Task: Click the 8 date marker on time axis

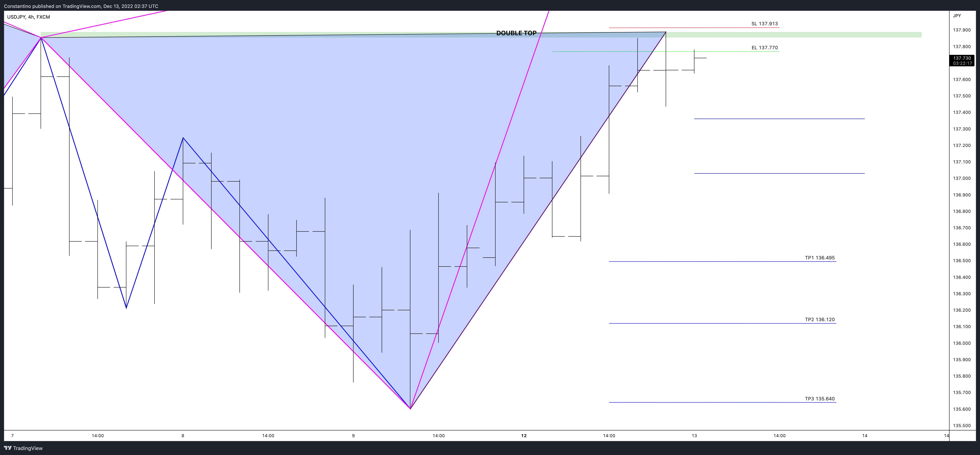Action: (183, 436)
